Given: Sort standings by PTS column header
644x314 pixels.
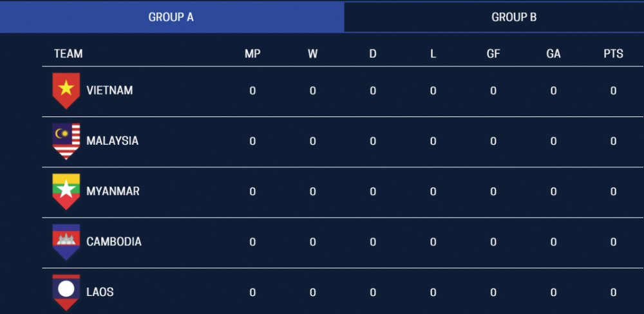Looking at the screenshot, I should (613, 54).
